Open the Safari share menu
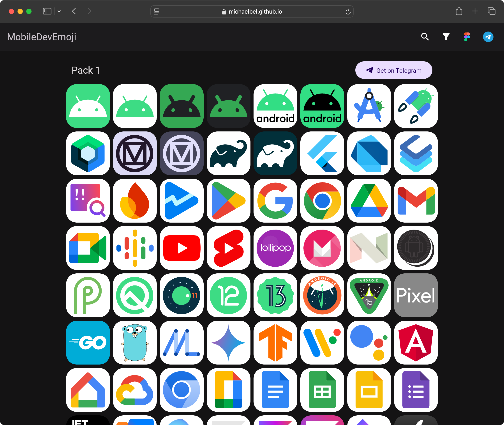 (x=459, y=11)
